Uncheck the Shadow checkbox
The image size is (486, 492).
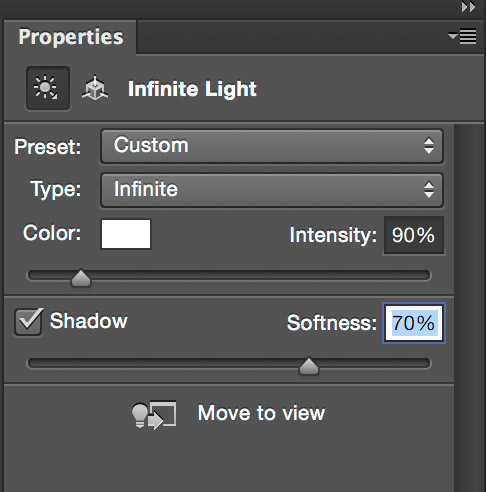28,322
